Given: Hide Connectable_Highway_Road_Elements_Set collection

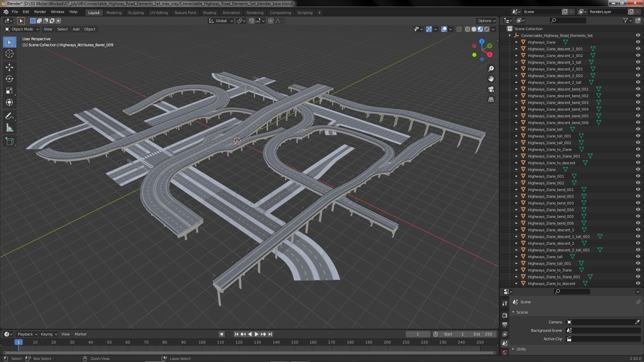Looking at the screenshot, I should point(638,36).
